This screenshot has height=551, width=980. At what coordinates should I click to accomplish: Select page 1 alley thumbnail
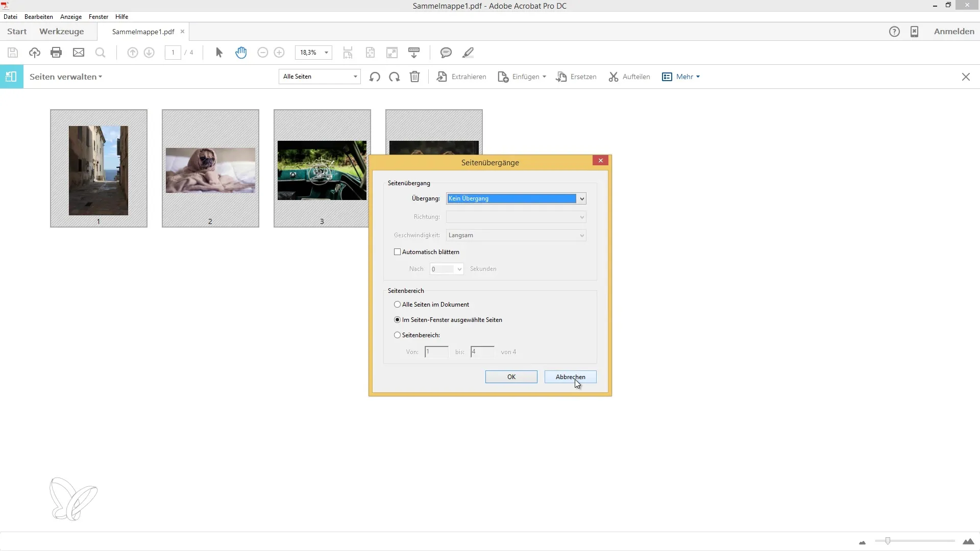pyautogui.click(x=99, y=168)
